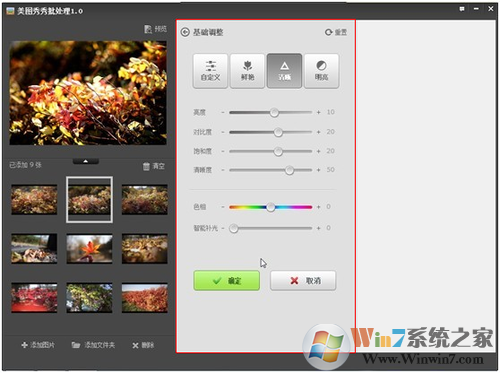Click the 已添加 9 张 count label
The width and height of the screenshot is (500, 373).
coord(25,165)
